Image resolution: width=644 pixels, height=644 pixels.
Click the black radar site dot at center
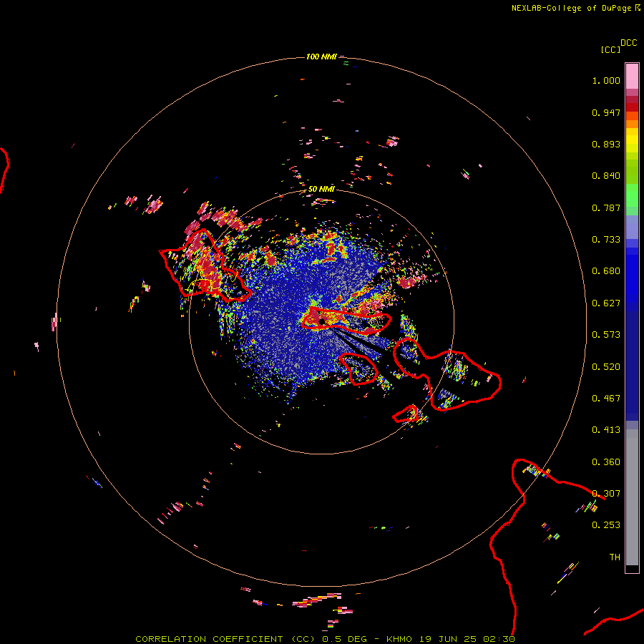coord(322,321)
